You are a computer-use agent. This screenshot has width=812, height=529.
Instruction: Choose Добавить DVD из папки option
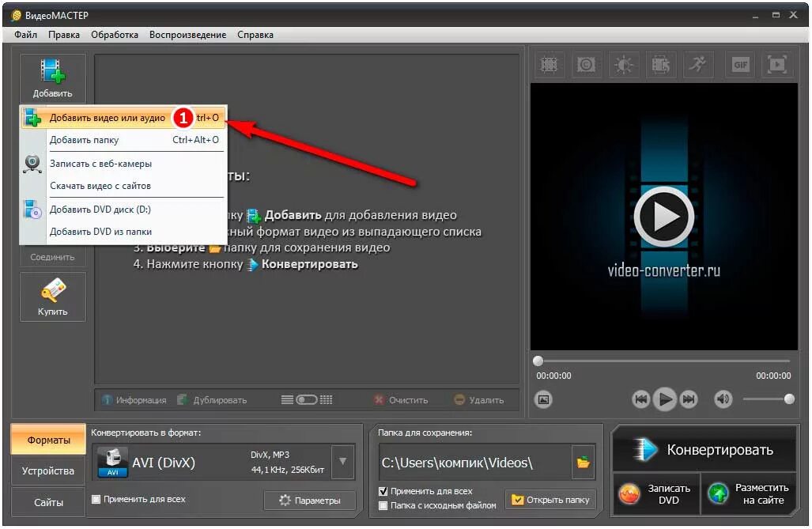(123, 232)
